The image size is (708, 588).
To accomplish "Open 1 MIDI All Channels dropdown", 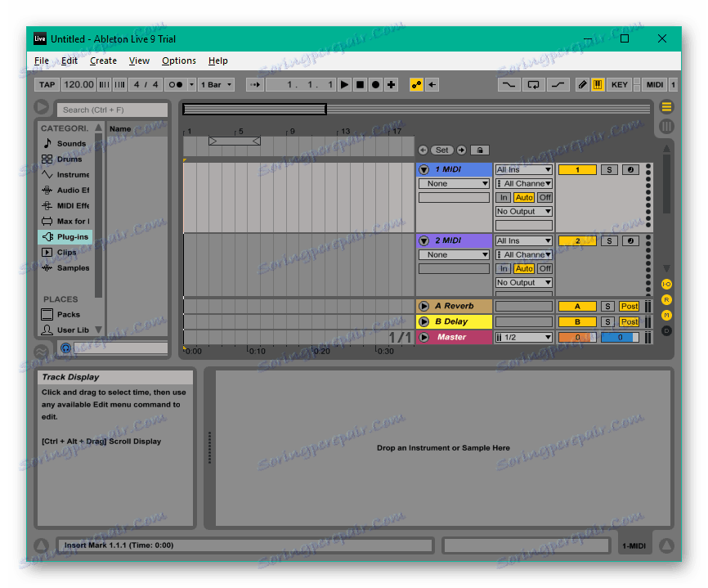I will pyautogui.click(x=524, y=183).
